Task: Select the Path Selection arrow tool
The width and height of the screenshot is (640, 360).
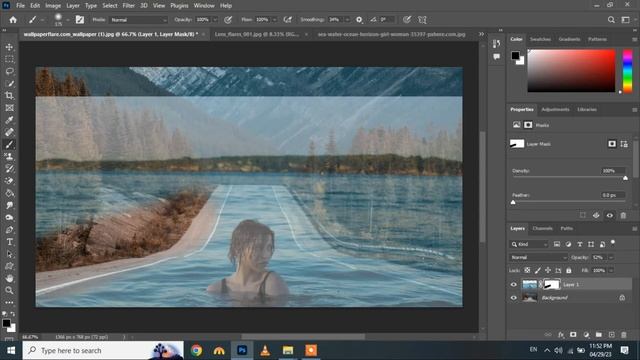Action: pyautogui.click(x=9, y=254)
